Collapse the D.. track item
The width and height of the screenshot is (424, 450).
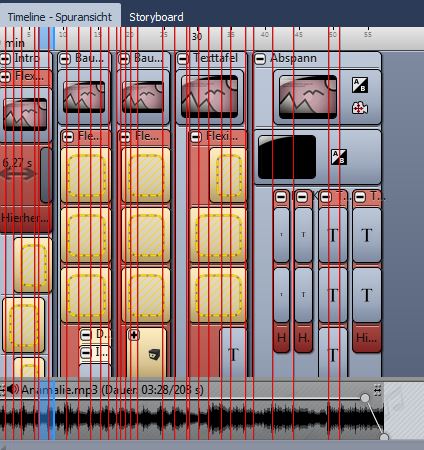[86, 335]
